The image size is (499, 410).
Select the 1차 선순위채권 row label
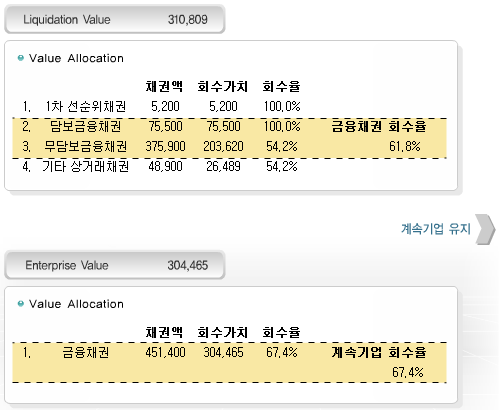point(86,107)
